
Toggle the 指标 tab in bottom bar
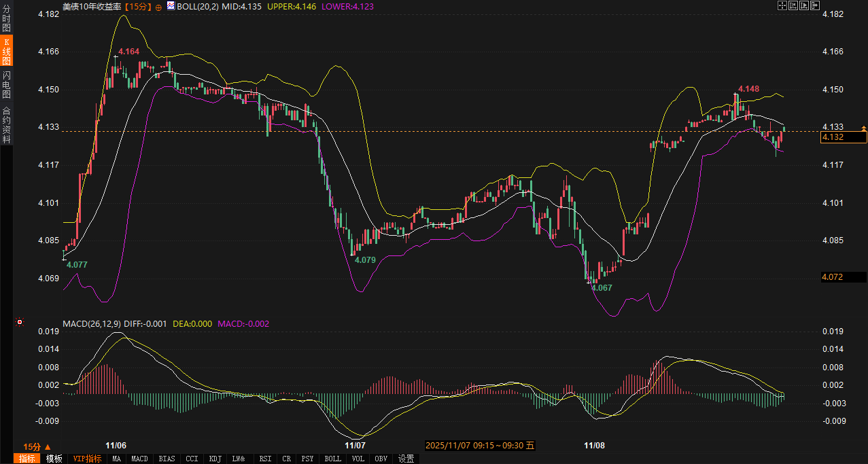[28, 459]
